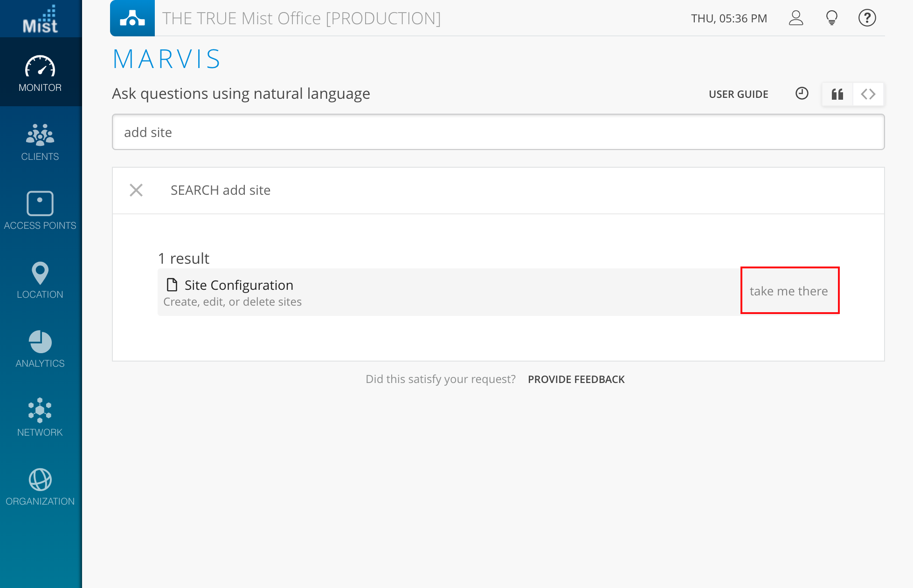Open query history clock icon
Screen dimensions: 913x588
point(802,94)
